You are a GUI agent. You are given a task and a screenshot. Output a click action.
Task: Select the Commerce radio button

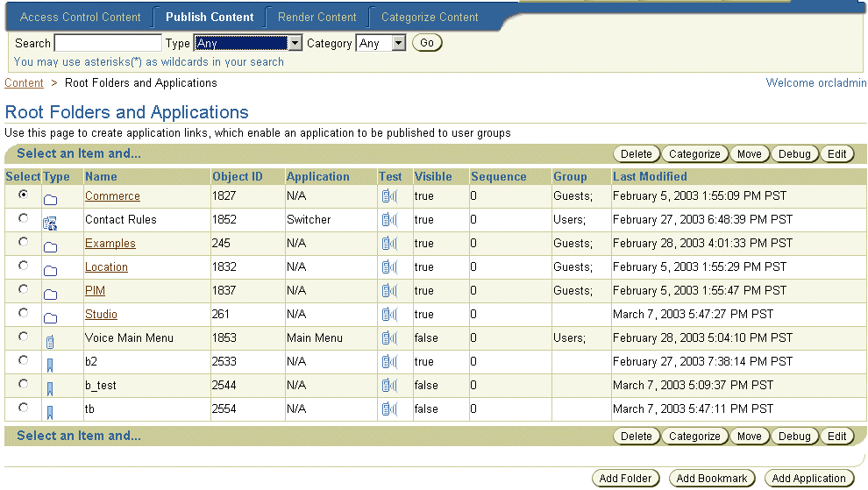point(23,195)
